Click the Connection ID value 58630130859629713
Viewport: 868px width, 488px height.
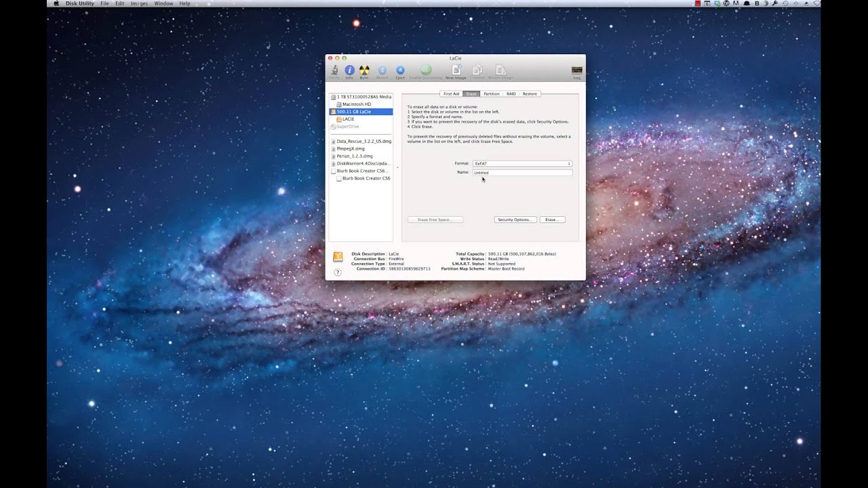point(409,268)
